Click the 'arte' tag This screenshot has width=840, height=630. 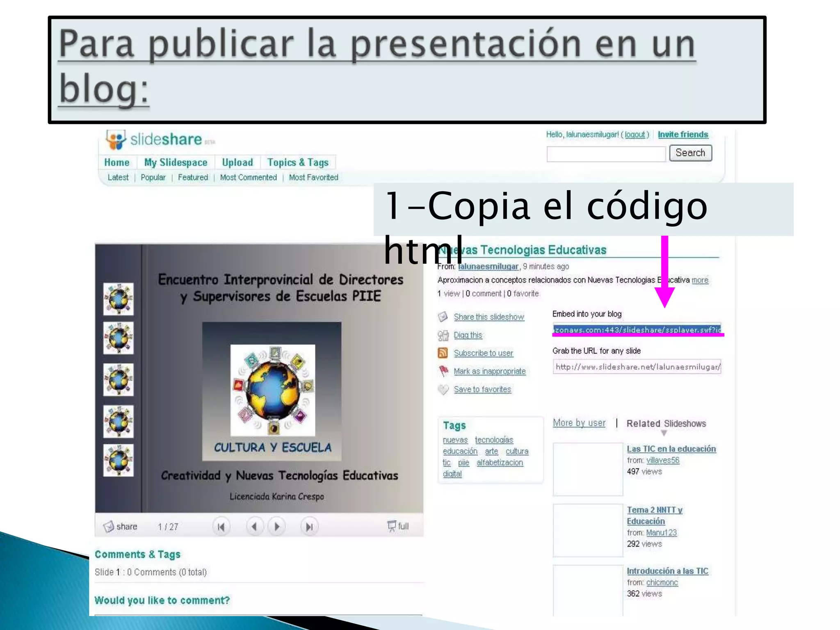491,451
